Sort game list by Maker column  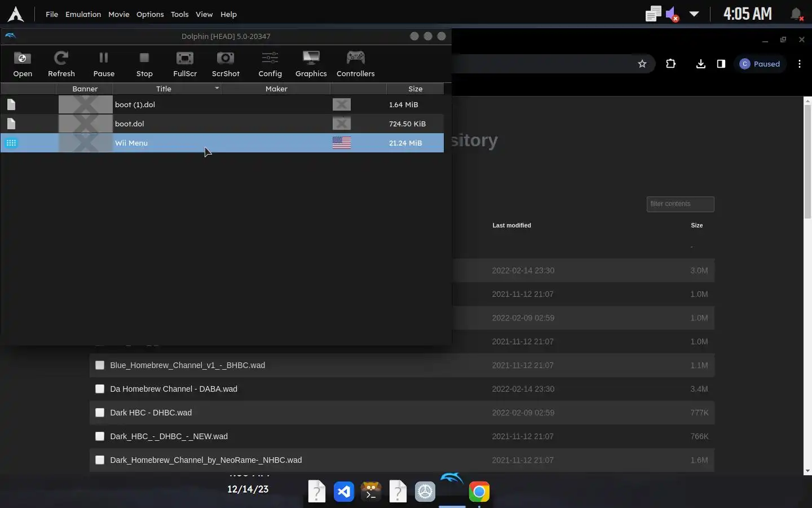[x=276, y=89]
